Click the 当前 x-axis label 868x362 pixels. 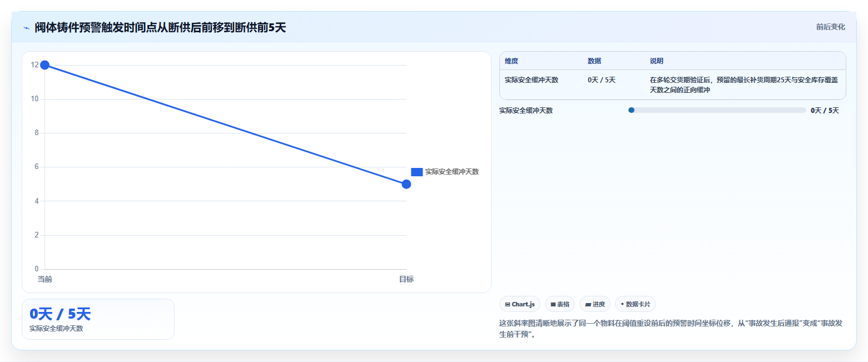point(45,279)
